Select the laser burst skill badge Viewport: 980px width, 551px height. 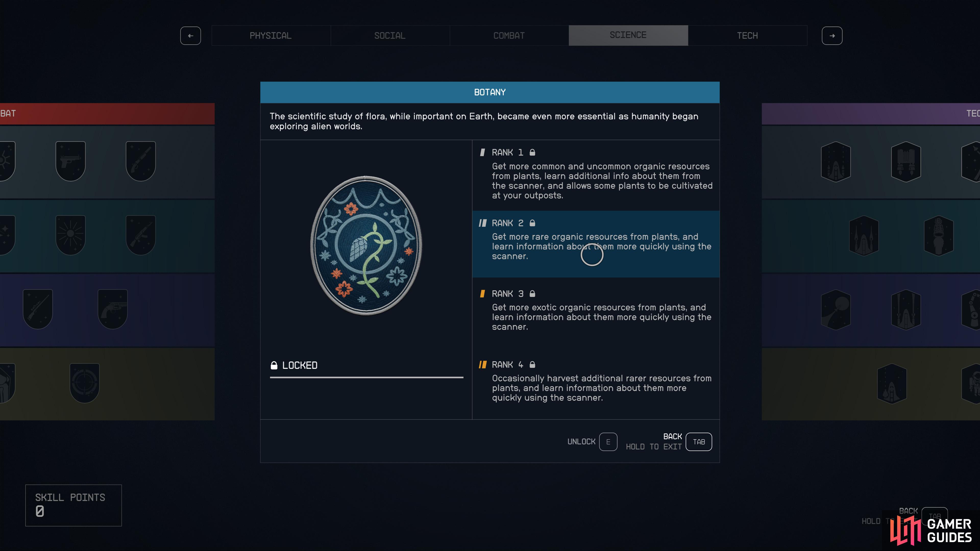tap(70, 235)
